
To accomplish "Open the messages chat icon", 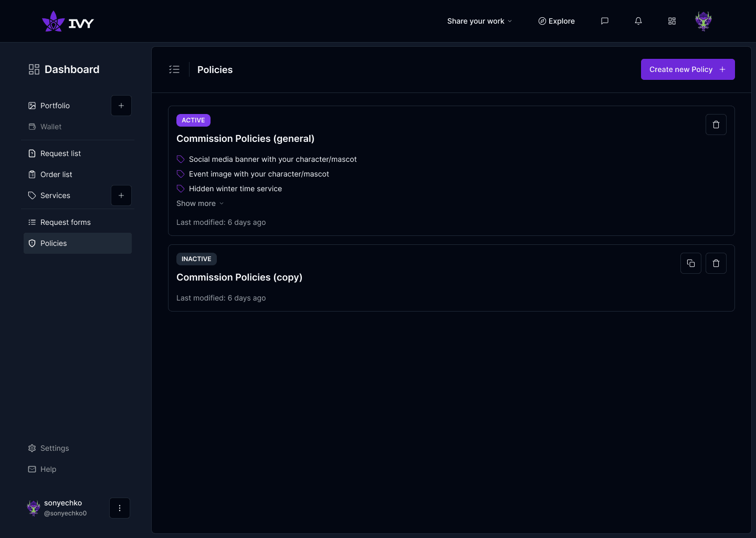I will click(605, 21).
